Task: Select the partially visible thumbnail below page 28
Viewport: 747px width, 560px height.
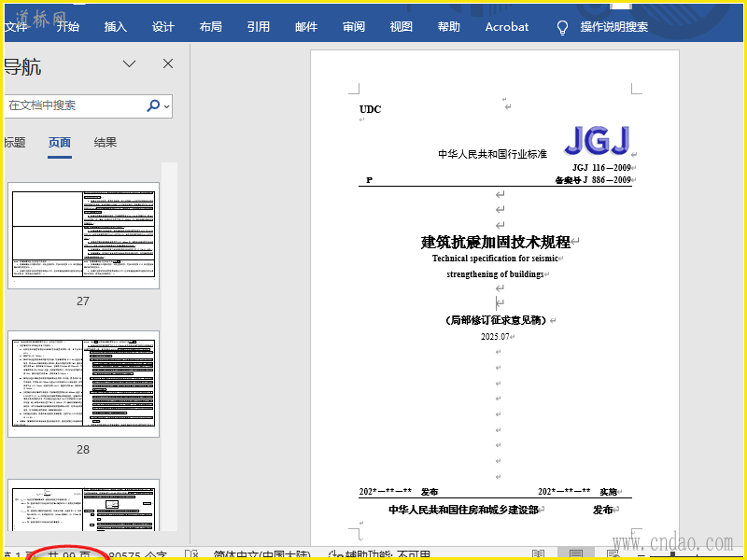Action: 83,506
